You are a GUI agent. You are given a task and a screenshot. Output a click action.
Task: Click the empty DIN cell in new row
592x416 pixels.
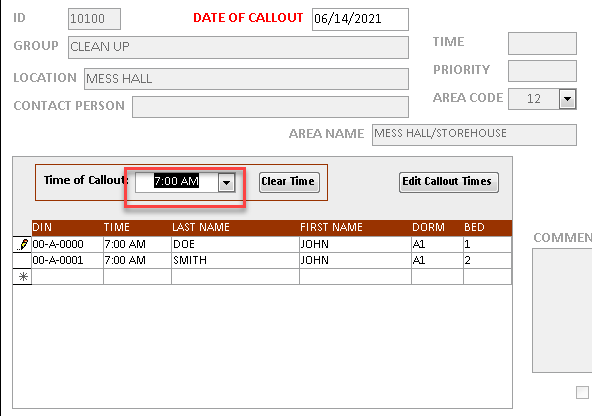(67, 277)
